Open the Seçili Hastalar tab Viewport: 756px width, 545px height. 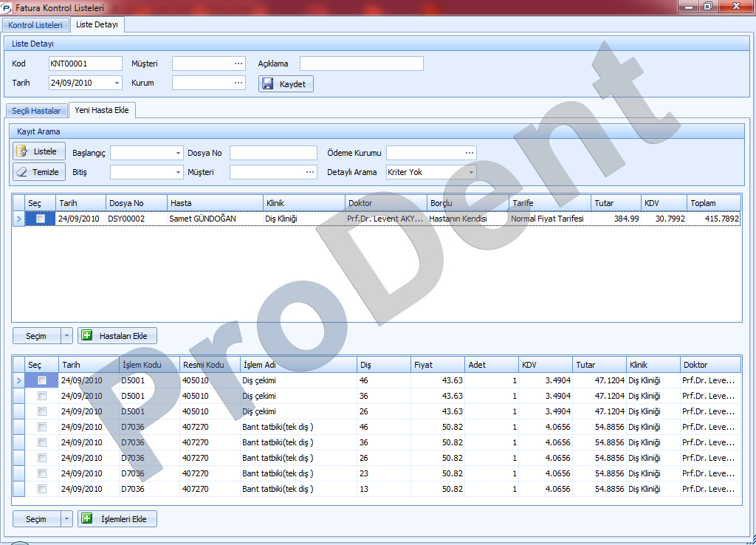coord(36,111)
